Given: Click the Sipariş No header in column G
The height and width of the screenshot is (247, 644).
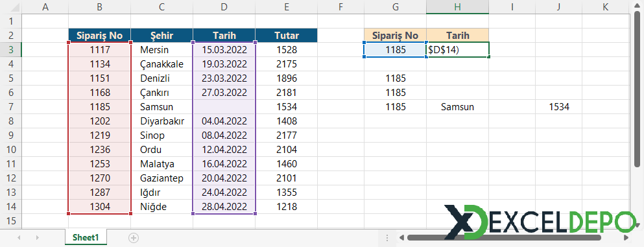Looking at the screenshot, I should [x=395, y=35].
